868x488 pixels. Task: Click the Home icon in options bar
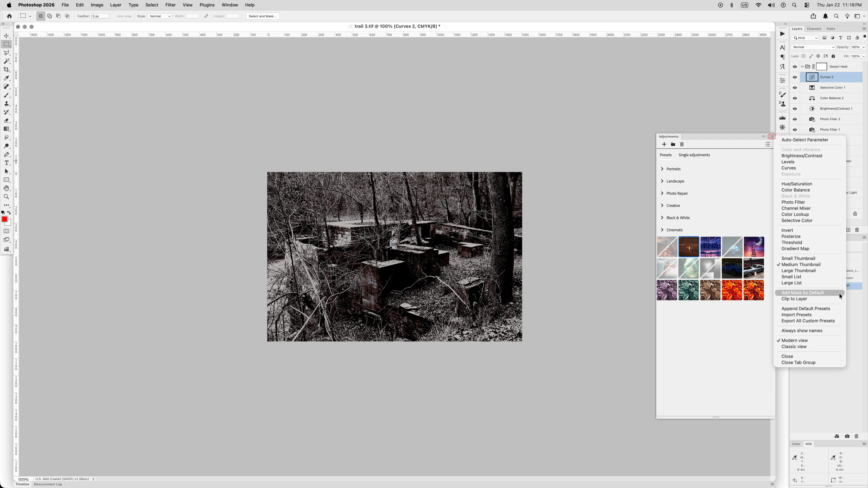pos(9,16)
